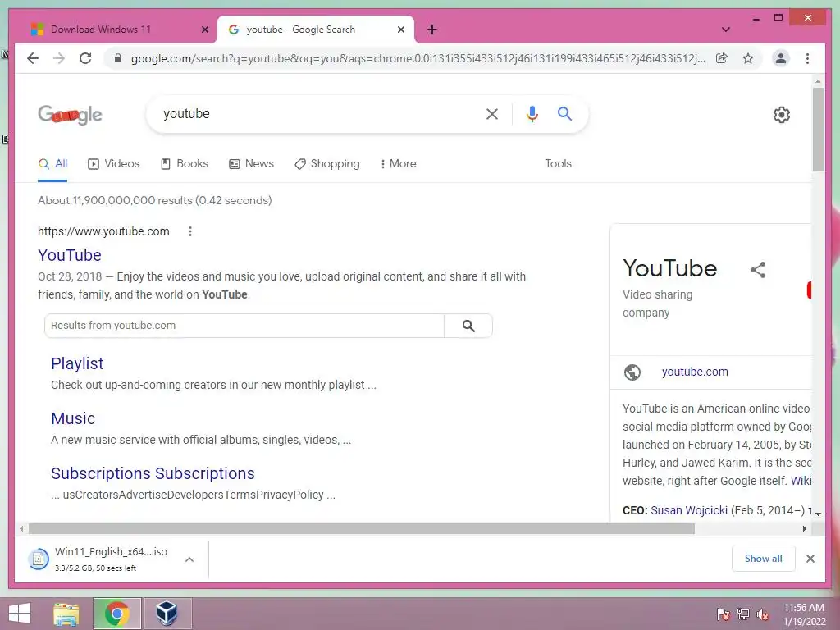Image resolution: width=840 pixels, height=630 pixels.
Task: Expand the tab search dropdown chevron
Action: 725,30
